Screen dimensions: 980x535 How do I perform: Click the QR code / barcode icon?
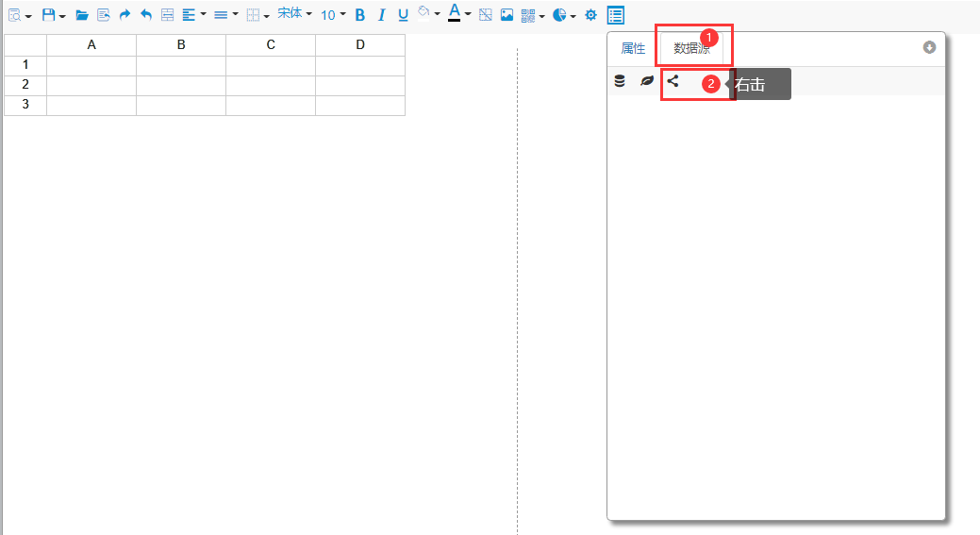coord(528,15)
